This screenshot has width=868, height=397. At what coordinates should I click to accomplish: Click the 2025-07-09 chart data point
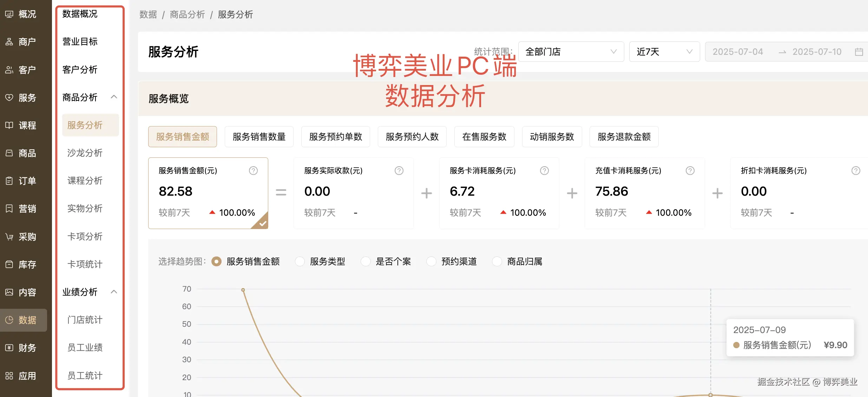(710, 395)
